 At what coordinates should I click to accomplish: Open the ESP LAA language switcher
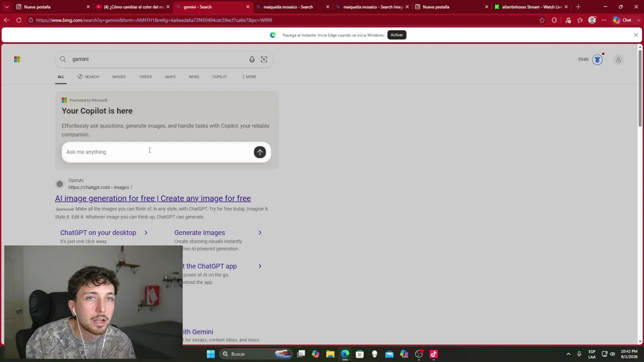(592, 354)
